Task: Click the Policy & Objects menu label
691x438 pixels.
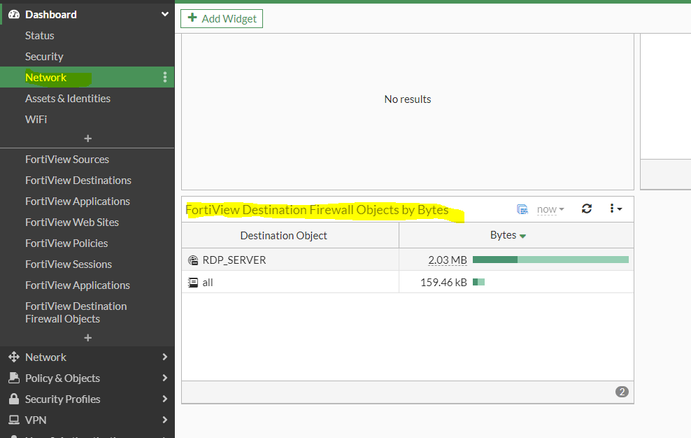Action: click(x=63, y=378)
